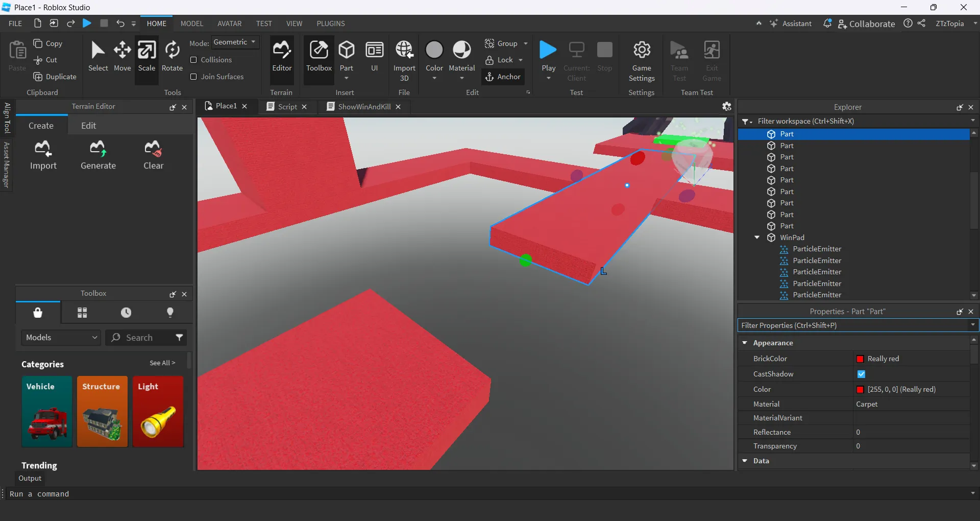Open the FILE menu
Screen dimensions: 980x521
[15, 23]
